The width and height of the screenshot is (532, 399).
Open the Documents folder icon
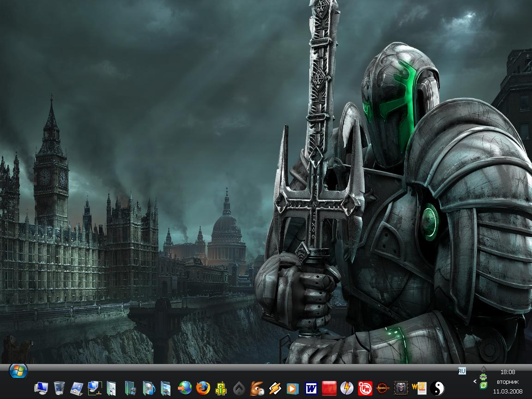pyautogui.click(x=112, y=388)
